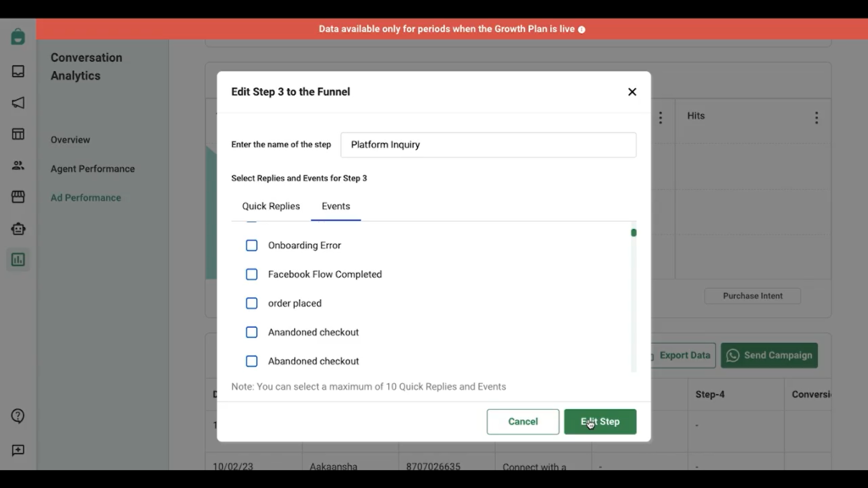Image resolution: width=868 pixels, height=488 pixels.
Task: Switch to the Quick Replies tab
Action: coord(270,206)
